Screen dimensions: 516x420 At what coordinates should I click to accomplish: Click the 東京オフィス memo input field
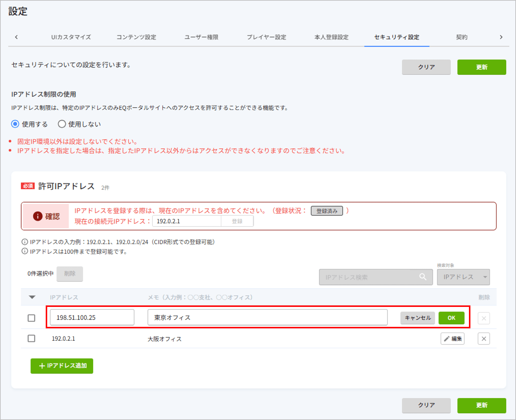[x=267, y=317]
